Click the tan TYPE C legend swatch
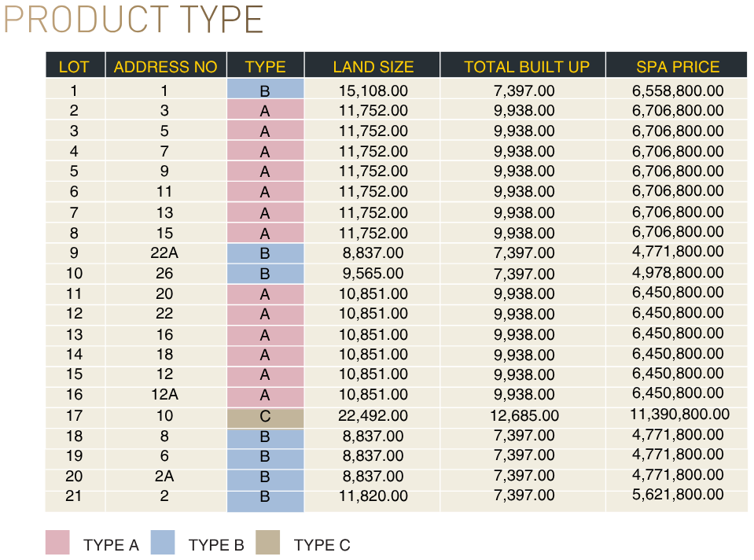754x560 pixels. (268, 543)
